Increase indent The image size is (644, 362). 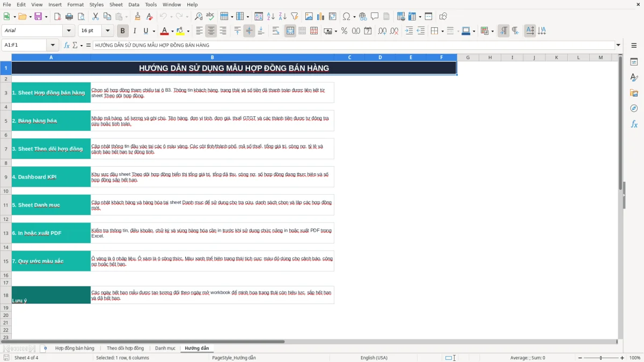click(409, 31)
